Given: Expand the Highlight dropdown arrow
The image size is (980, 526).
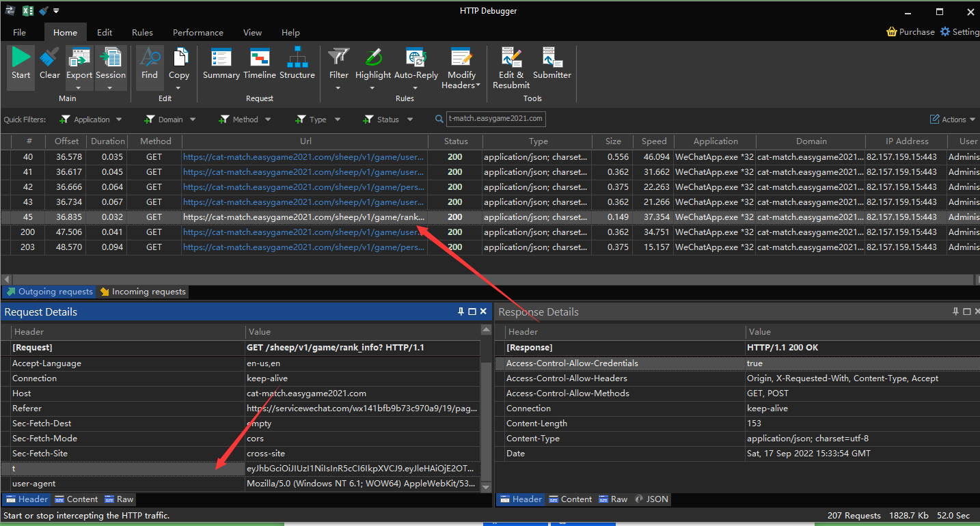Looking at the screenshot, I should point(373,87).
